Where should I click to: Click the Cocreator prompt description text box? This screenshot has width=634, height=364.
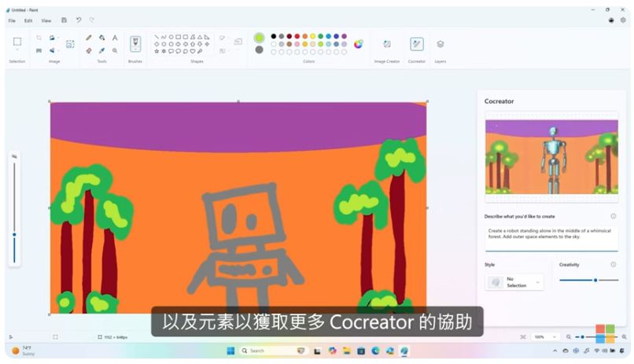(x=551, y=236)
